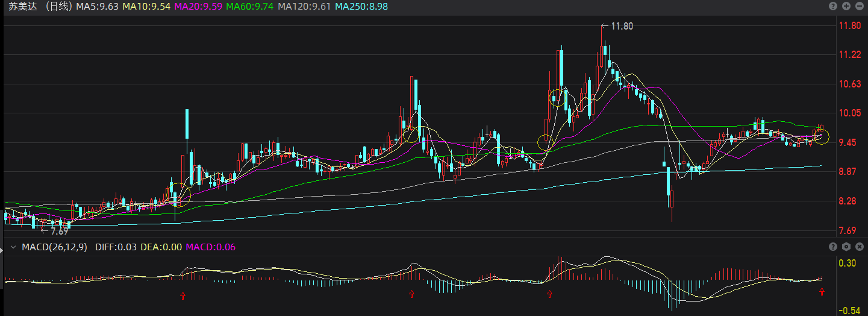Expand the MACD indicator dropdown chevron
868x316 pixels.
[x=12, y=247]
